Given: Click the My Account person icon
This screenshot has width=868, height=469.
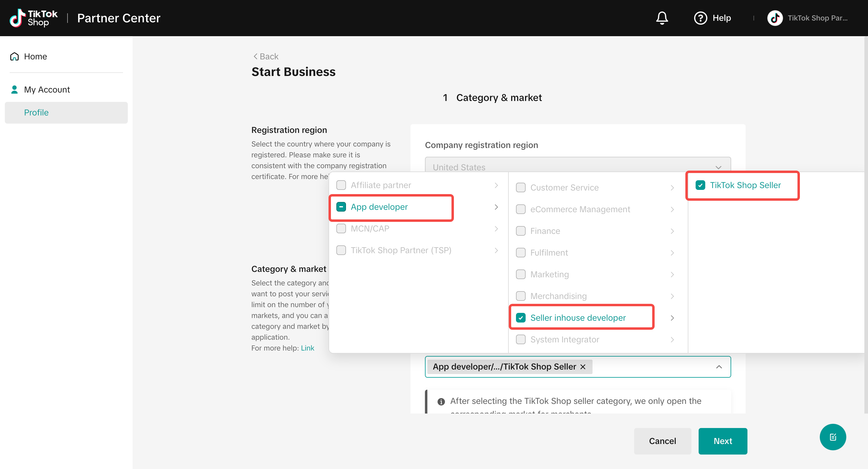Looking at the screenshot, I should pos(14,90).
